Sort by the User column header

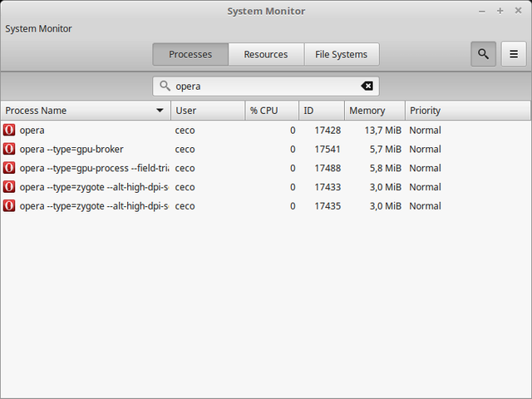tap(208, 111)
